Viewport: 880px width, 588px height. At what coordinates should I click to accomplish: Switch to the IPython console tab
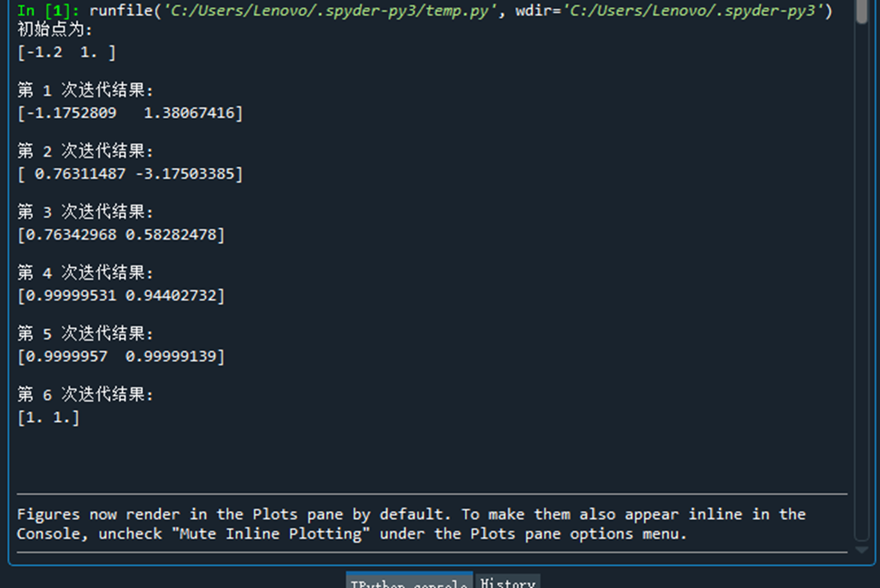(x=410, y=581)
